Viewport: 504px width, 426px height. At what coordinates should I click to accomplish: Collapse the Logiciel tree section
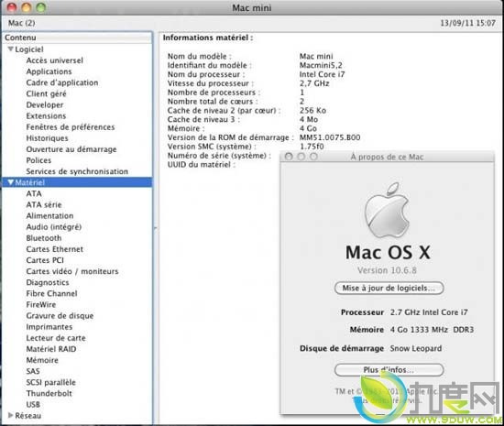click(x=10, y=49)
